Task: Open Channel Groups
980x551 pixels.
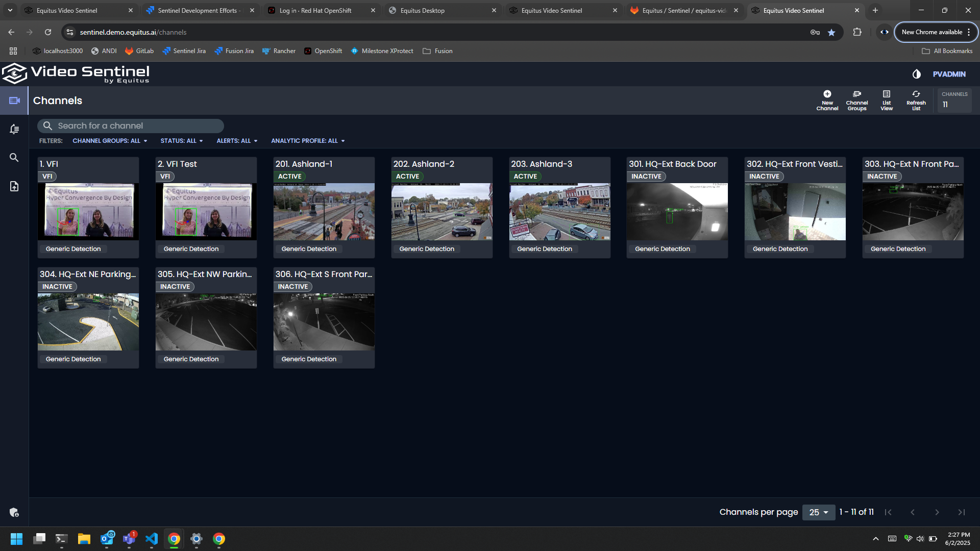Action: tap(857, 101)
